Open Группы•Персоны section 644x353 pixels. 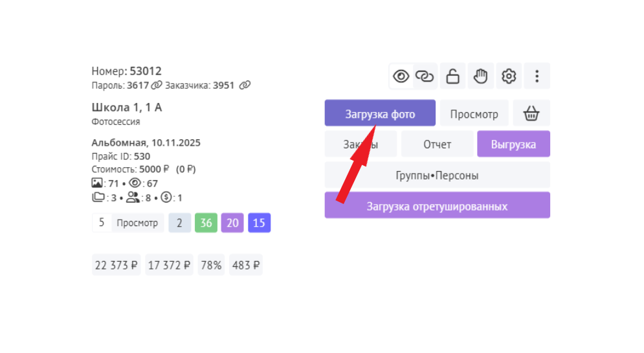coord(437,176)
